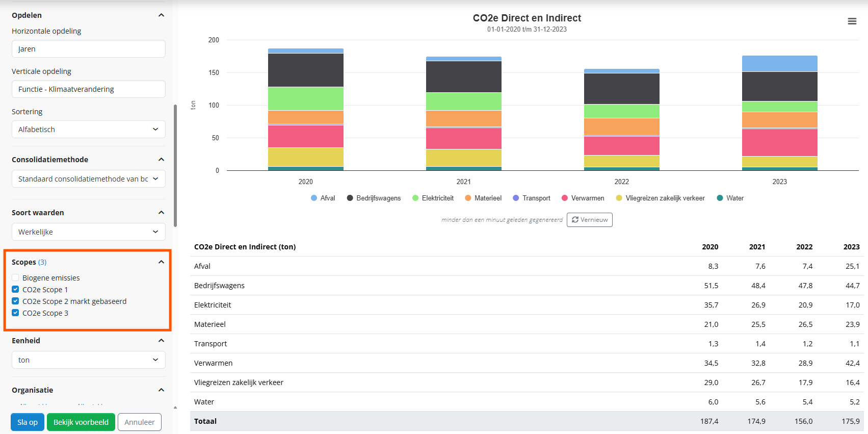Toggle the Transport legend marker
The image size is (868, 434).
(516, 198)
